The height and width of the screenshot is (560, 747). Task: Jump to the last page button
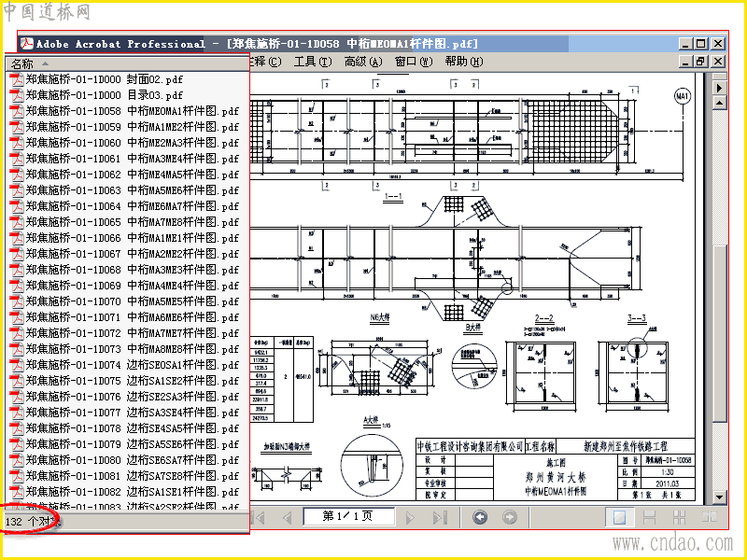point(439,517)
